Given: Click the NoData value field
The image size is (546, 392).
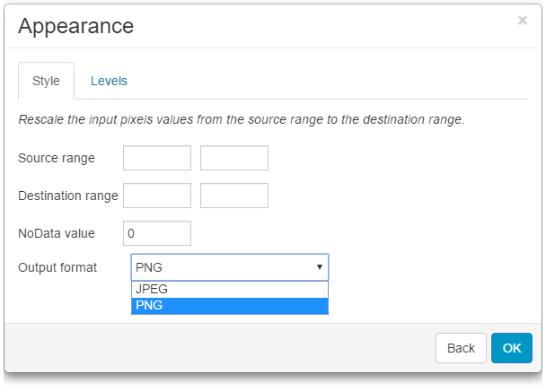Looking at the screenshot, I should click(x=157, y=233).
